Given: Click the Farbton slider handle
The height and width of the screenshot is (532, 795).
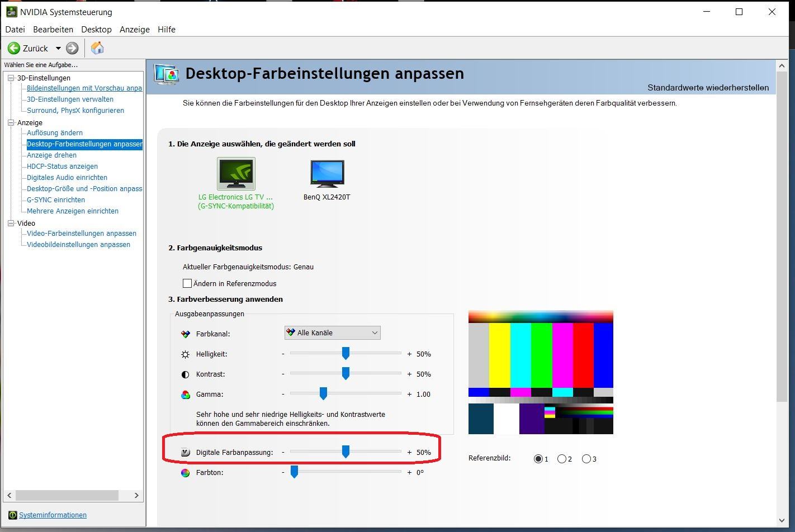Looking at the screenshot, I should point(294,472).
